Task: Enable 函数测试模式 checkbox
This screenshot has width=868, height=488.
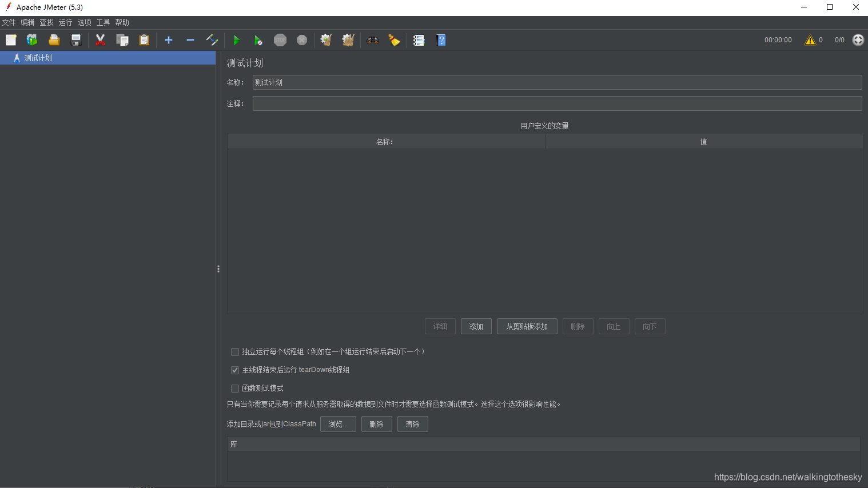Action: (x=235, y=389)
